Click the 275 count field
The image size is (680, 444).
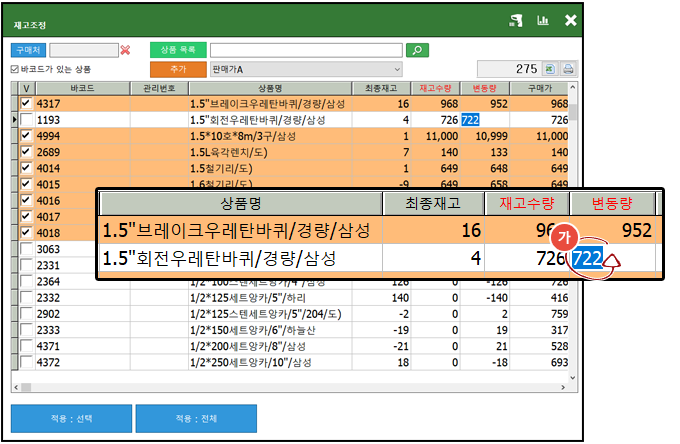[x=509, y=69]
